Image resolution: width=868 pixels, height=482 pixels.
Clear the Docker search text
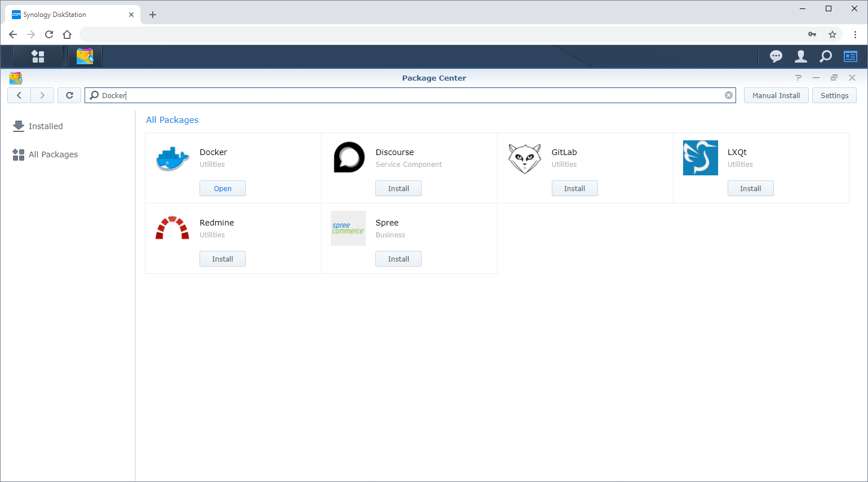tap(729, 95)
